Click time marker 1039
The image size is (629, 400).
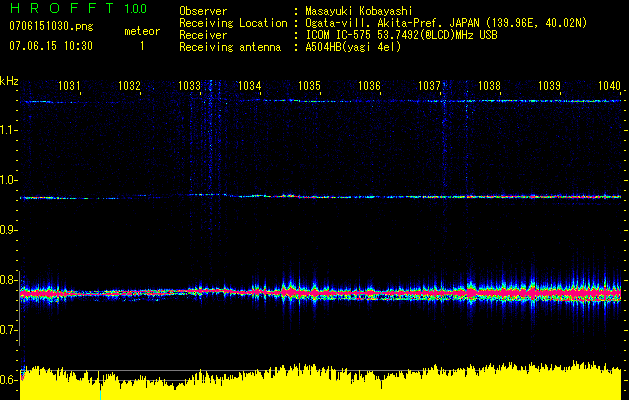click(549, 86)
